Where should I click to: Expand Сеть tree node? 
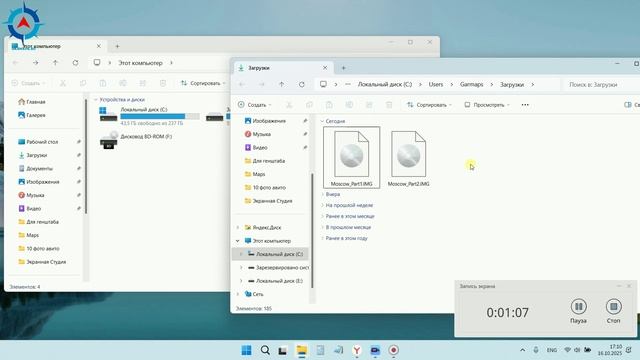(x=238, y=294)
